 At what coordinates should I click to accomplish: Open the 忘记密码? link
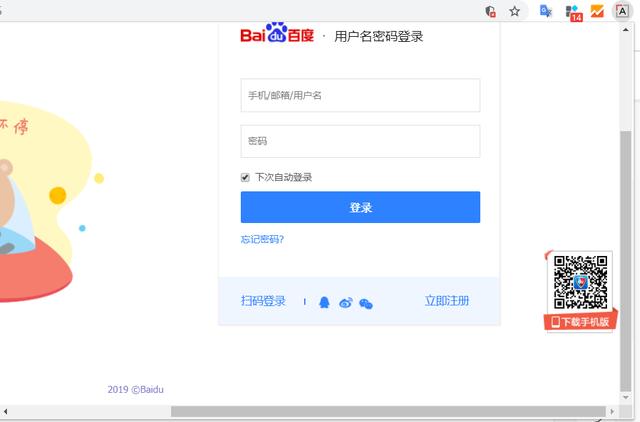(x=262, y=239)
